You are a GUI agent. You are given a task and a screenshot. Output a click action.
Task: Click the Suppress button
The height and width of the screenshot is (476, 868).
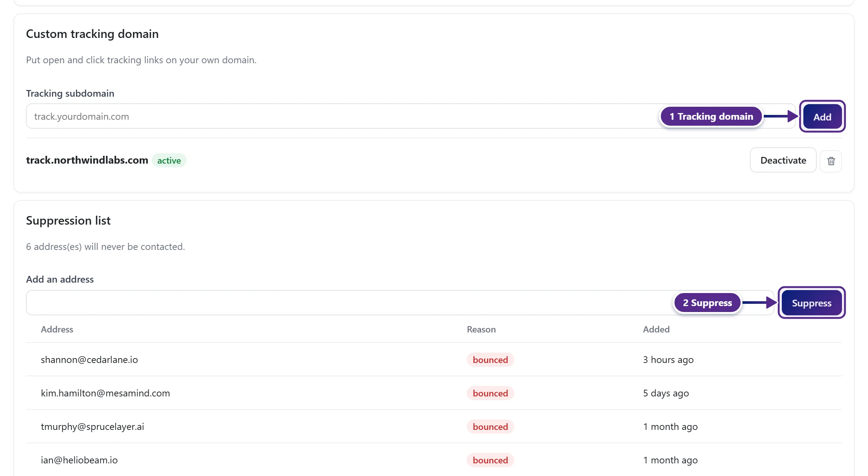(812, 303)
